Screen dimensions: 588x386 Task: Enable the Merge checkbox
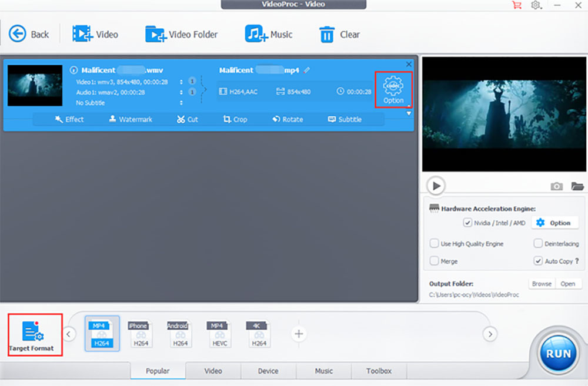pos(435,261)
